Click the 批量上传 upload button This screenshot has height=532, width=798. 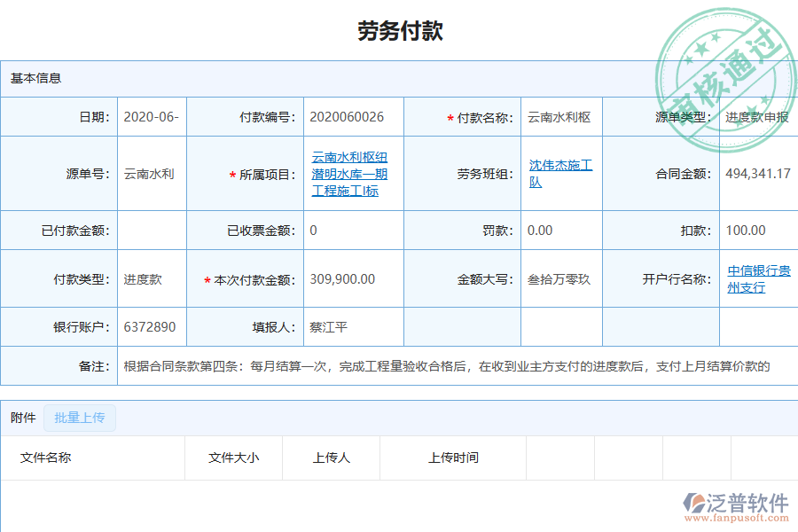pos(79,418)
